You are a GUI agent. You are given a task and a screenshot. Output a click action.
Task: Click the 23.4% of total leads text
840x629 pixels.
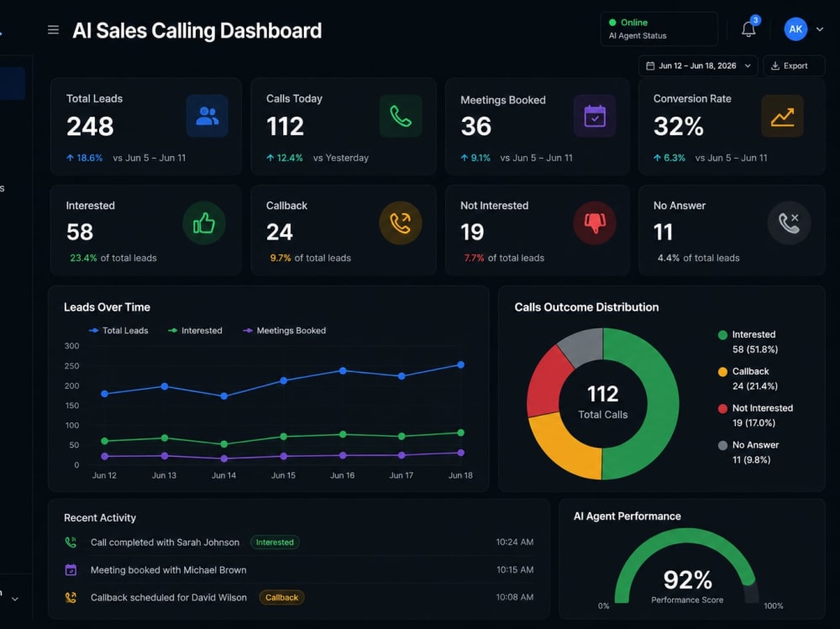point(113,258)
